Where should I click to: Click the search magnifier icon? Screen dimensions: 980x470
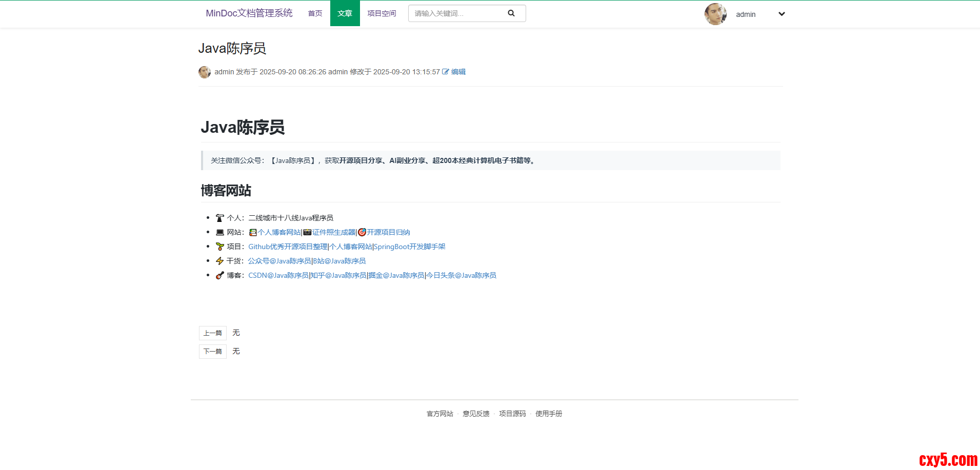coord(511,13)
